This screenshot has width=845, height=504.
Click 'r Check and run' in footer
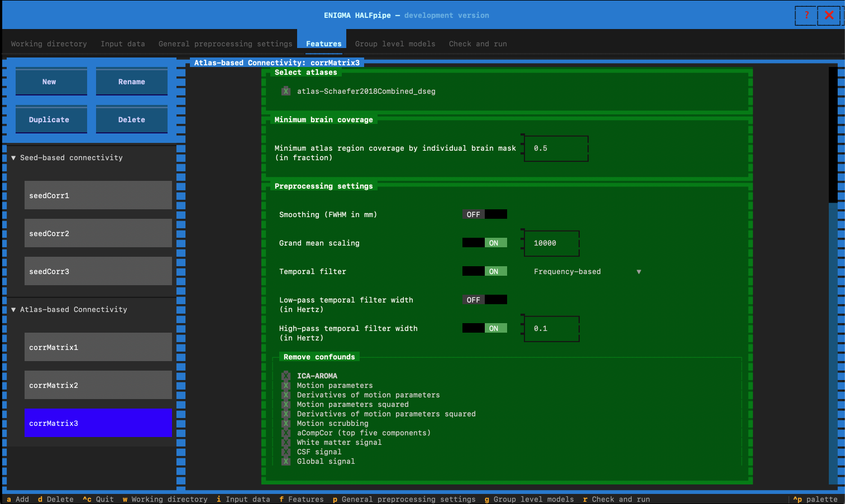coord(617,499)
